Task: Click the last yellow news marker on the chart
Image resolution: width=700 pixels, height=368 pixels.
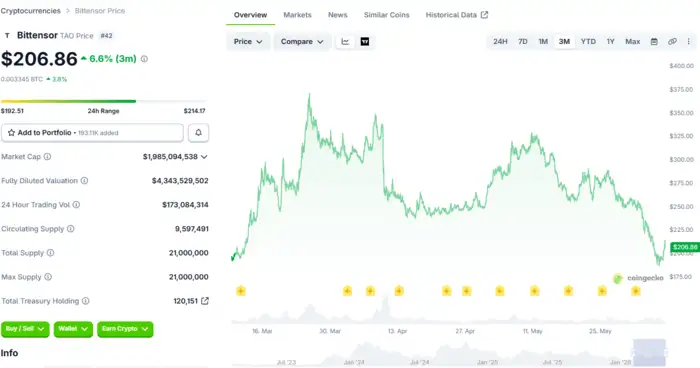Action: click(x=636, y=291)
